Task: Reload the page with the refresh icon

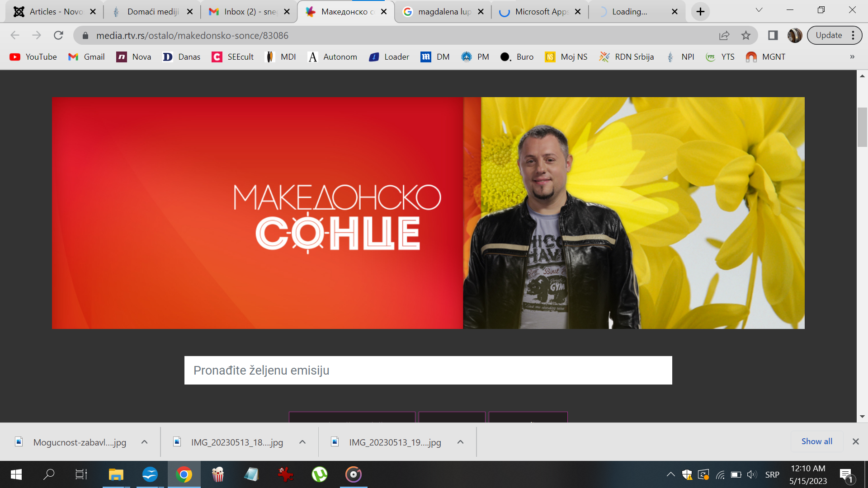Action: 58,35
